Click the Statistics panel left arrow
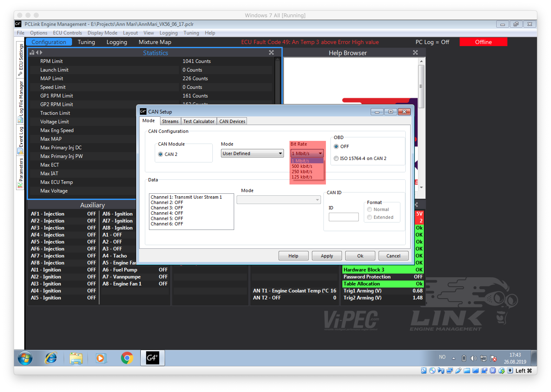Image resolution: width=551 pixels, height=392 pixels. 37,52
